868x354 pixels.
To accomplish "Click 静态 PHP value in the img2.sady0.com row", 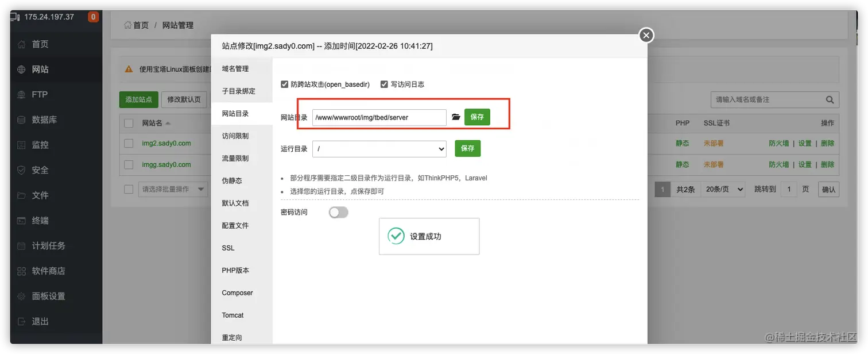I will point(683,144).
